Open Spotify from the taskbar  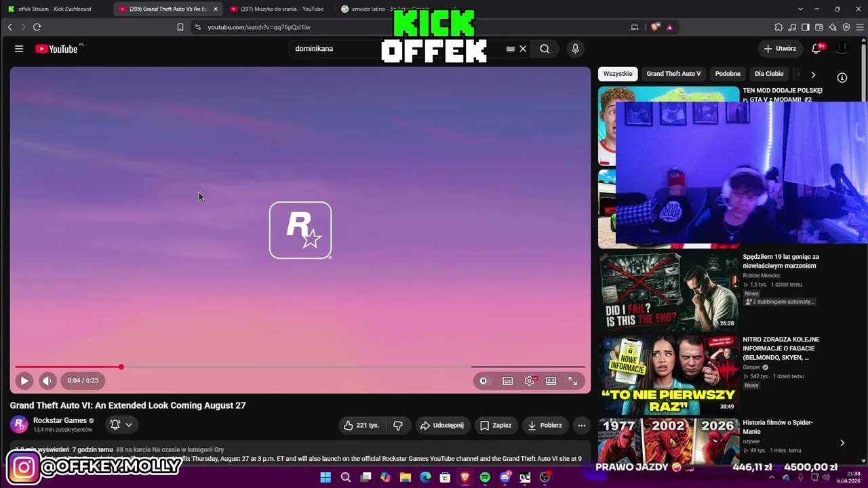(485, 477)
